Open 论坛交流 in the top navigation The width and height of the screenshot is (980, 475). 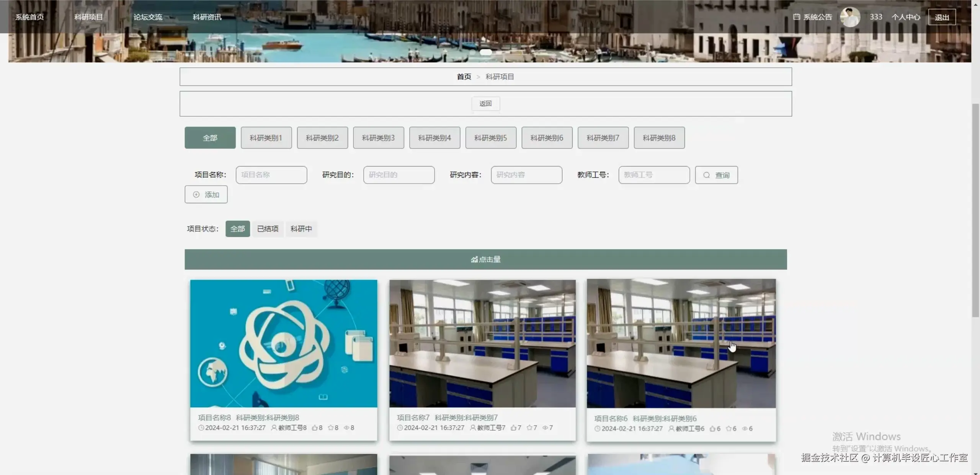148,17
